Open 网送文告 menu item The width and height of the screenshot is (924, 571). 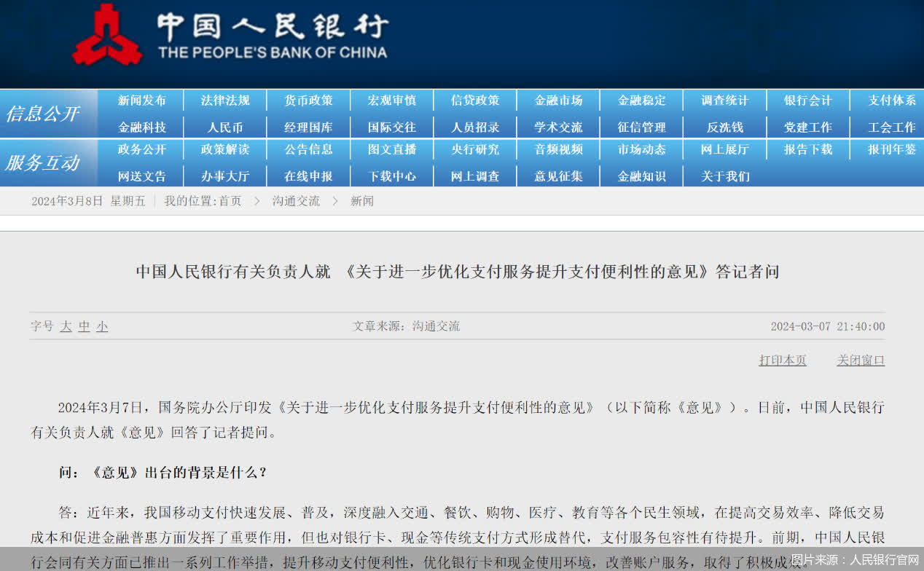pos(142,176)
